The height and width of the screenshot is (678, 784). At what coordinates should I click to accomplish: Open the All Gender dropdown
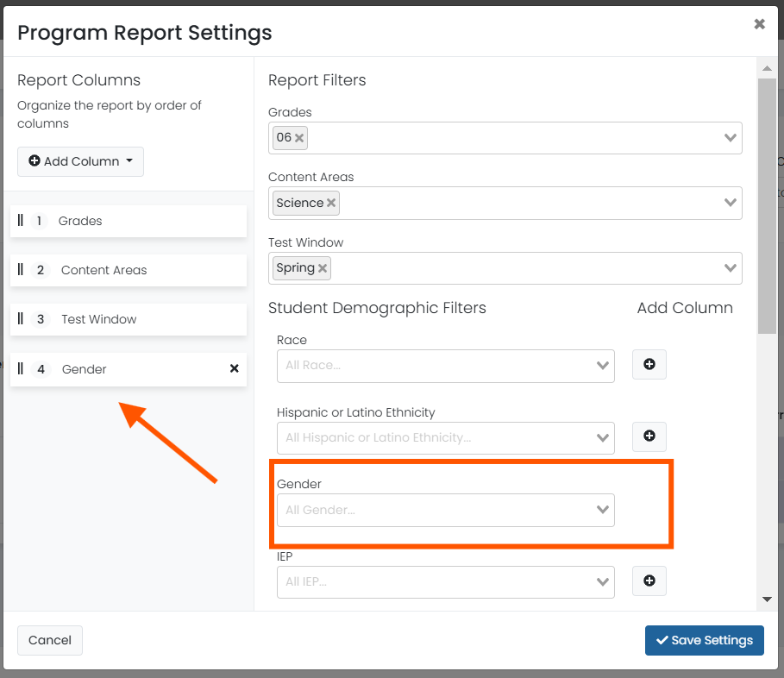click(x=446, y=510)
